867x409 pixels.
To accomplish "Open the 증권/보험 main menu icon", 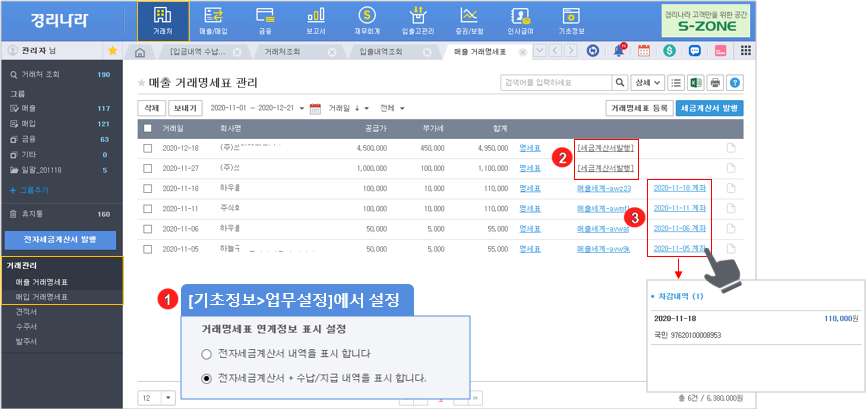I will pos(469,20).
